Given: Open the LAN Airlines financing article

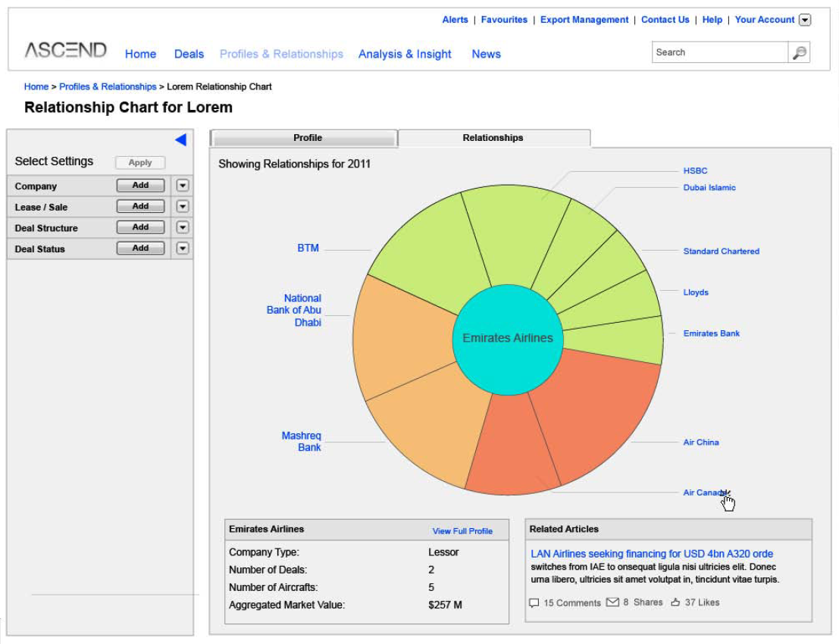Looking at the screenshot, I should (652, 554).
